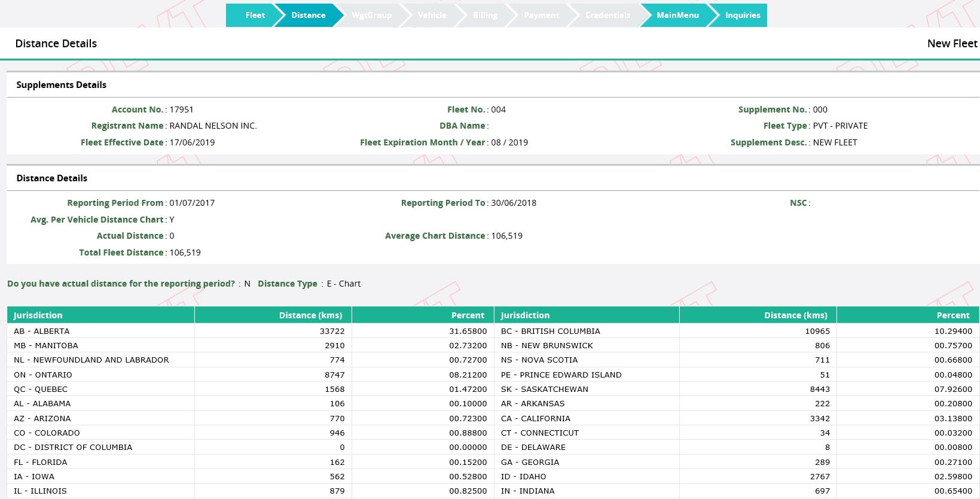This screenshot has width=980, height=499.
Task: Select the Distance step tab
Action: (x=309, y=16)
